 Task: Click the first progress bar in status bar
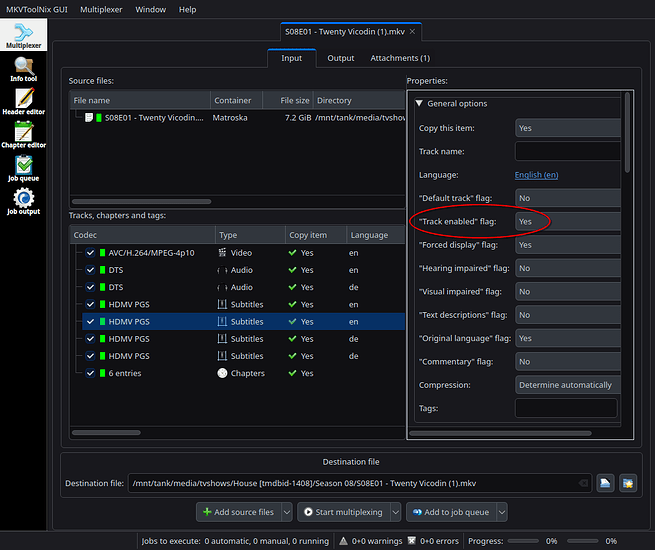pos(523,541)
